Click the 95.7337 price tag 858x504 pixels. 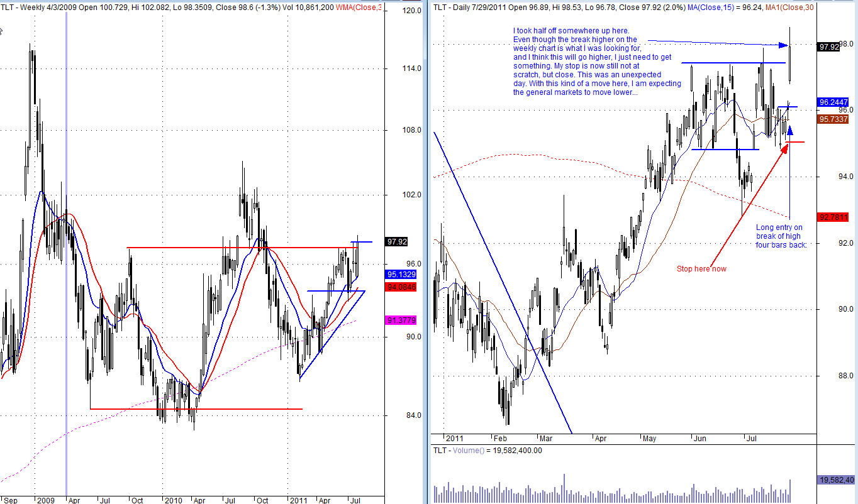pos(833,119)
